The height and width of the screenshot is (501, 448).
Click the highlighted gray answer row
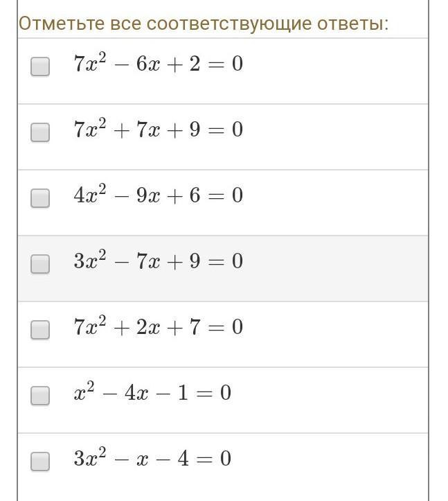pos(223,268)
